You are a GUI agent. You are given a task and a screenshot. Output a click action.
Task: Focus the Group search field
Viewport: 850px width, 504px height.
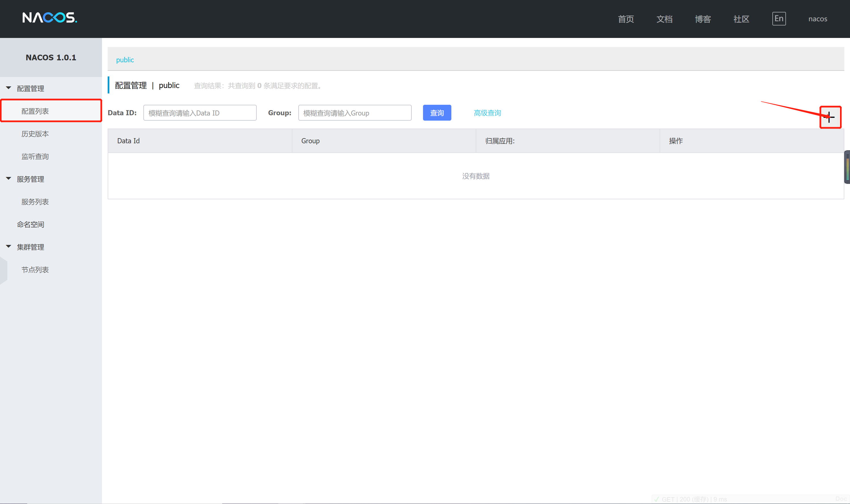point(354,113)
